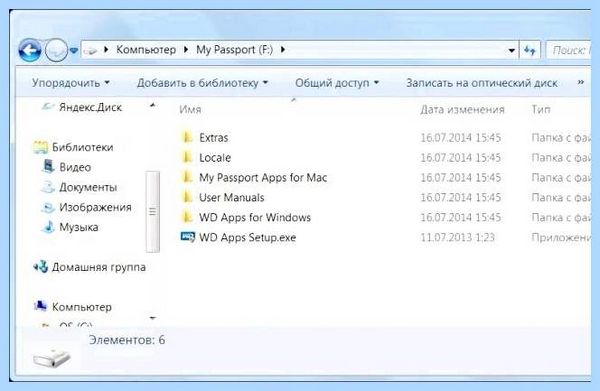Sort by Дата изменения column header
This screenshot has height=391, width=600.
(x=462, y=109)
